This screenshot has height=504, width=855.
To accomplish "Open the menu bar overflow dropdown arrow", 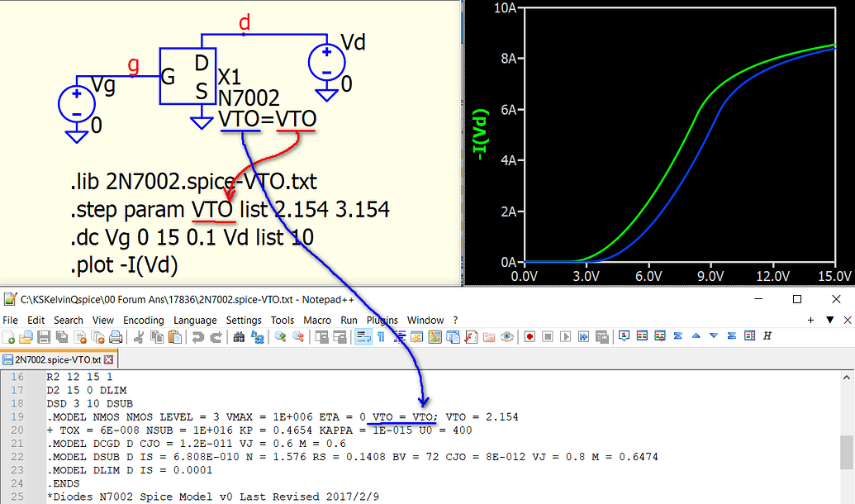I will click(x=830, y=320).
